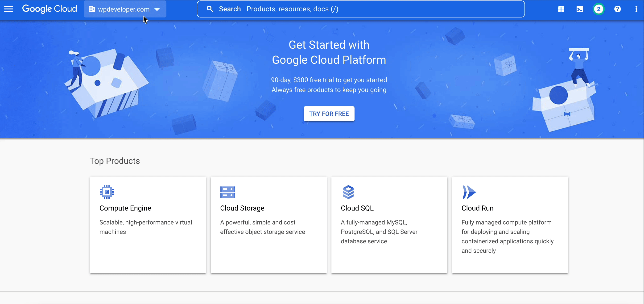
Task: Click the TRY FOR FREE button
Action: tap(329, 114)
